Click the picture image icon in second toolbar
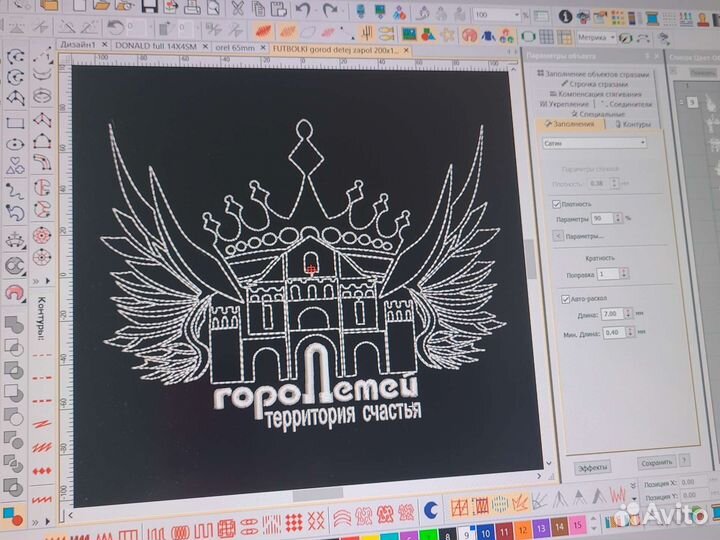 coord(409,34)
